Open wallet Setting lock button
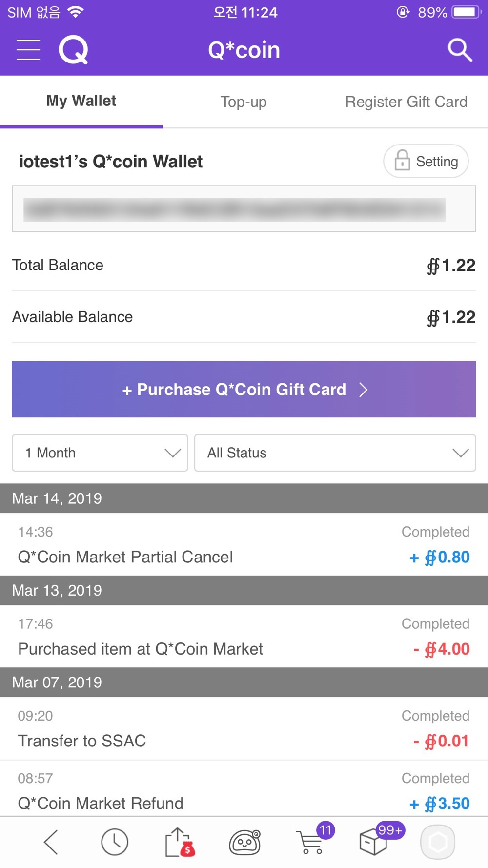 pos(426,161)
